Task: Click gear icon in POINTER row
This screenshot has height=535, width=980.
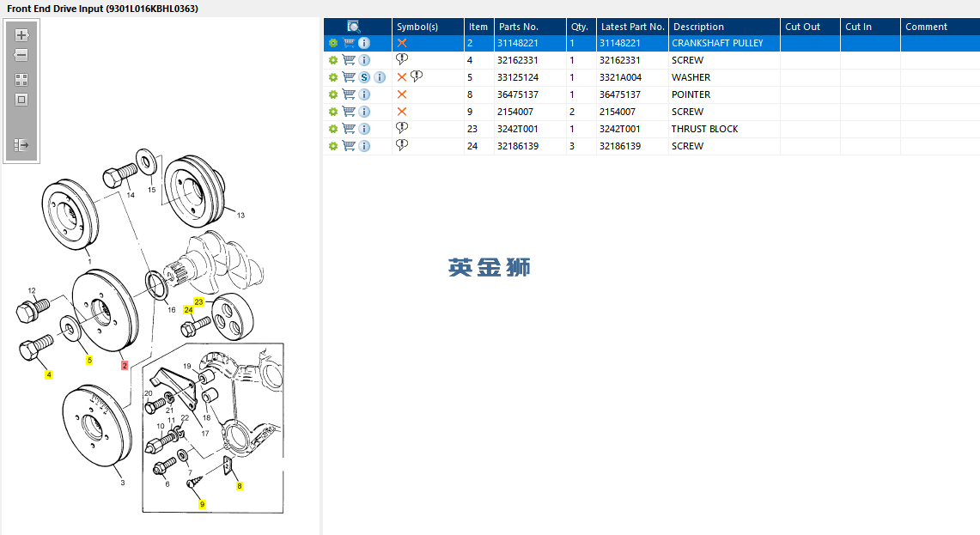Action: (333, 94)
